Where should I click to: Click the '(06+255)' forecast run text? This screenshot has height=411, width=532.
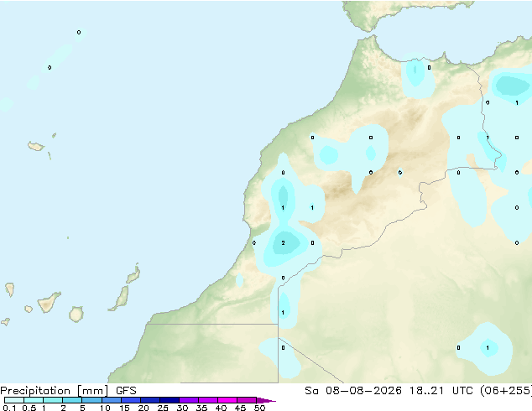point(506,391)
